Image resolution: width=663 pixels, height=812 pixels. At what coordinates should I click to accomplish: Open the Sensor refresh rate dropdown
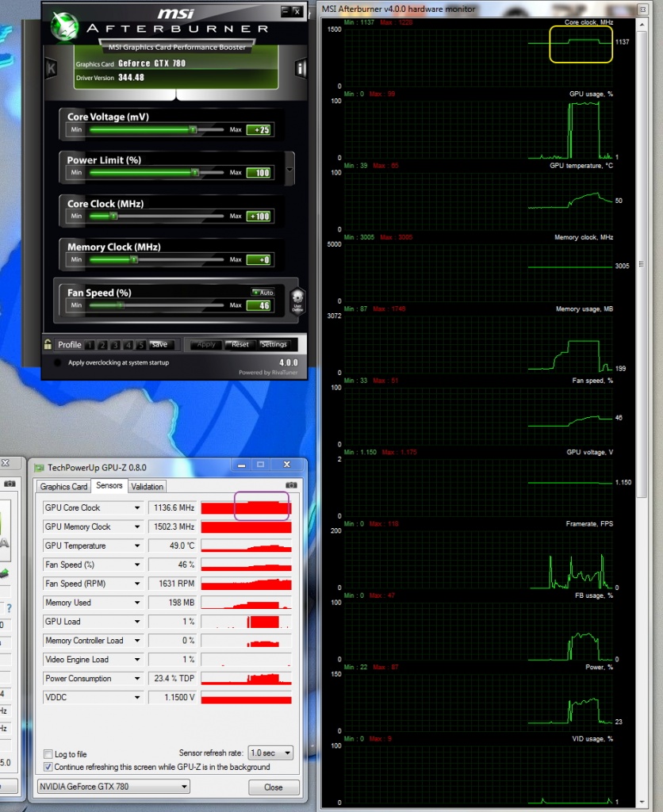pyautogui.click(x=271, y=753)
